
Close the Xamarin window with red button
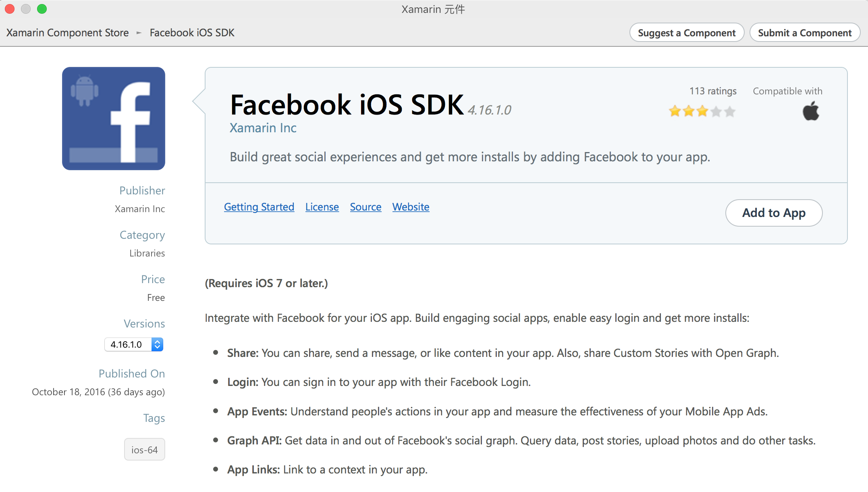[10, 9]
